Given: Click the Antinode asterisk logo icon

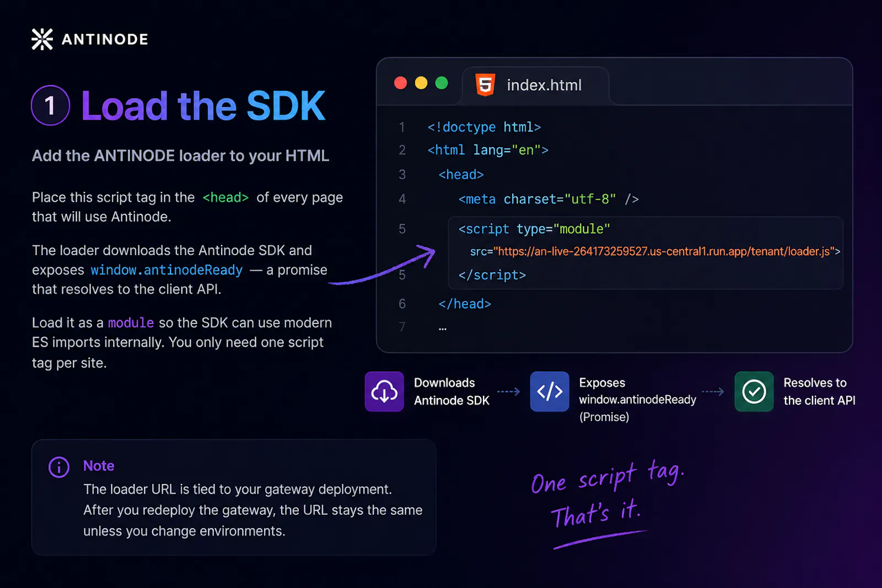Looking at the screenshot, I should point(42,39).
